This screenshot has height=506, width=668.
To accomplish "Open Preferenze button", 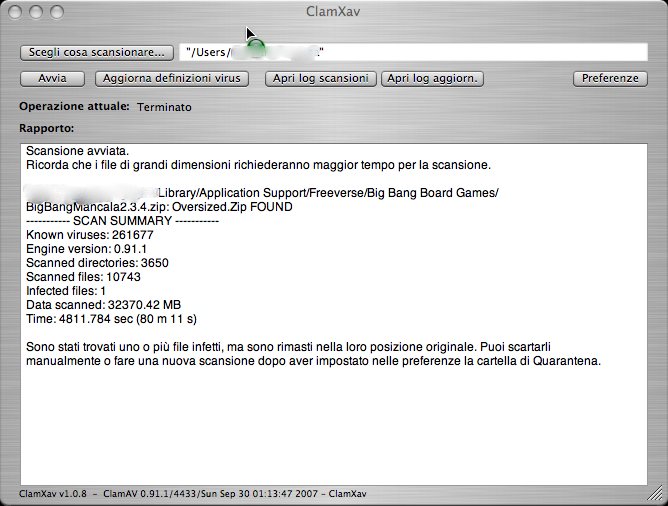I will pyautogui.click(x=610, y=79).
